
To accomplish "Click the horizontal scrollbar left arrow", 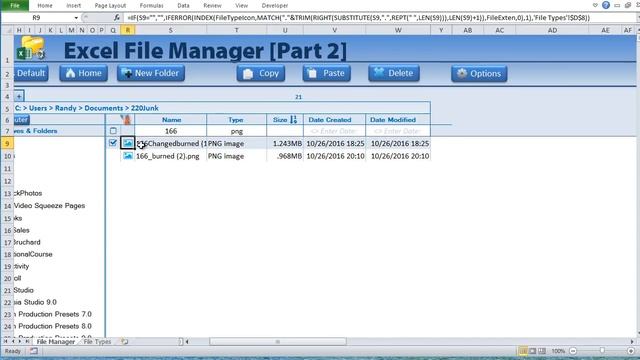I will point(187,342).
